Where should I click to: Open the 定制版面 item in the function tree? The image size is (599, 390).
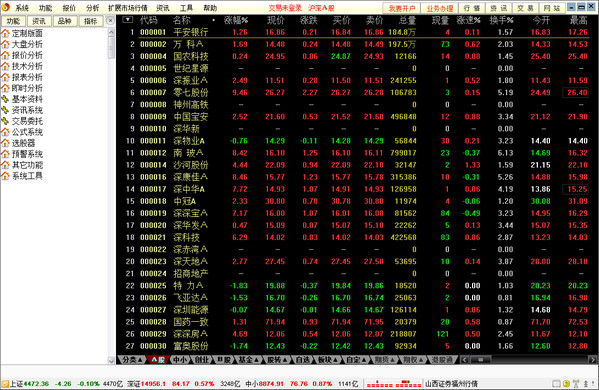coord(22,33)
